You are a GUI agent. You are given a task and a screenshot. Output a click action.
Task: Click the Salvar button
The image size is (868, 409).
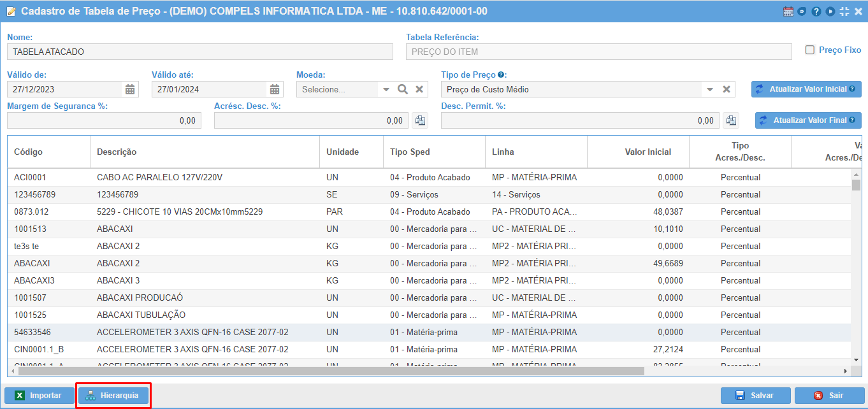756,396
